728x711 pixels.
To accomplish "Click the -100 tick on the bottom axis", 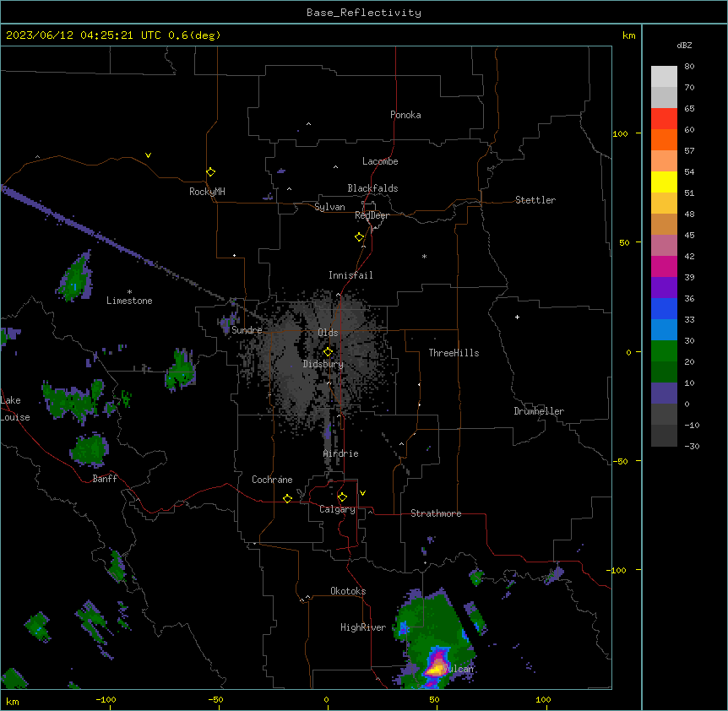I will pyautogui.click(x=106, y=699).
